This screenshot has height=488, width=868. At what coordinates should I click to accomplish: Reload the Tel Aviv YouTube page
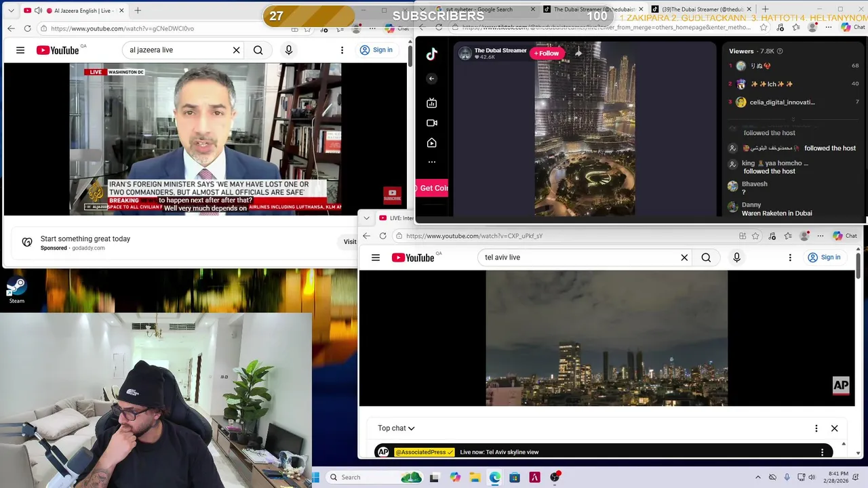click(382, 236)
